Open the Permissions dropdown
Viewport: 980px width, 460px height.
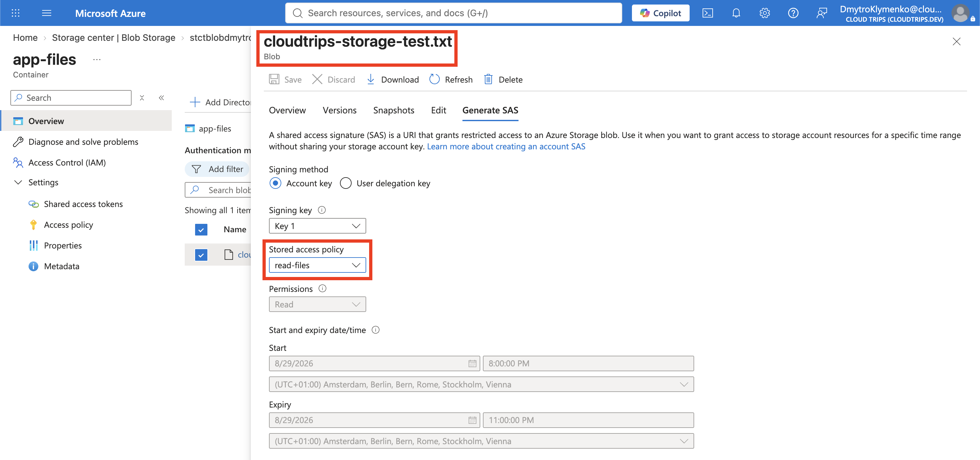point(317,304)
